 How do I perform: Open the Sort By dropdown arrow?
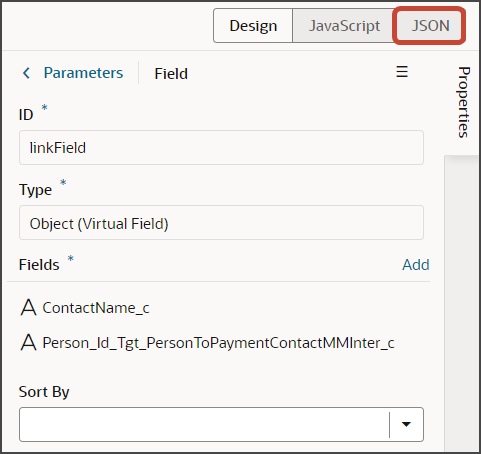pyautogui.click(x=406, y=424)
